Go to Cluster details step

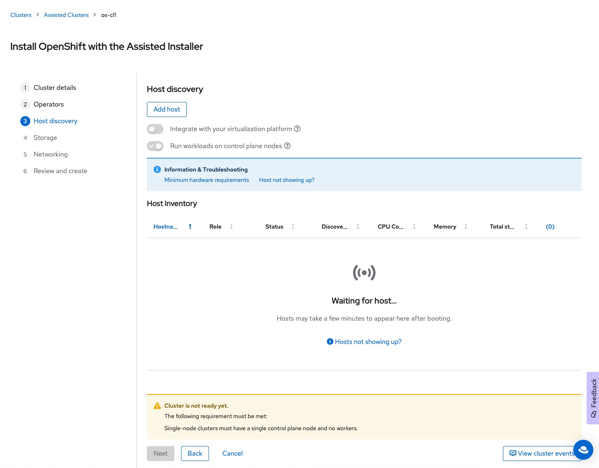click(55, 87)
